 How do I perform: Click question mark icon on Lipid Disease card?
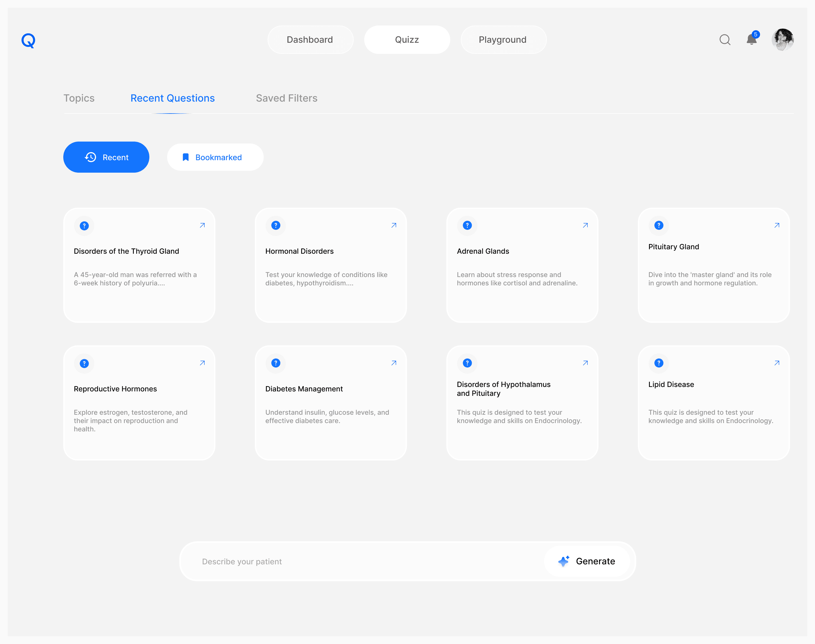(658, 363)
